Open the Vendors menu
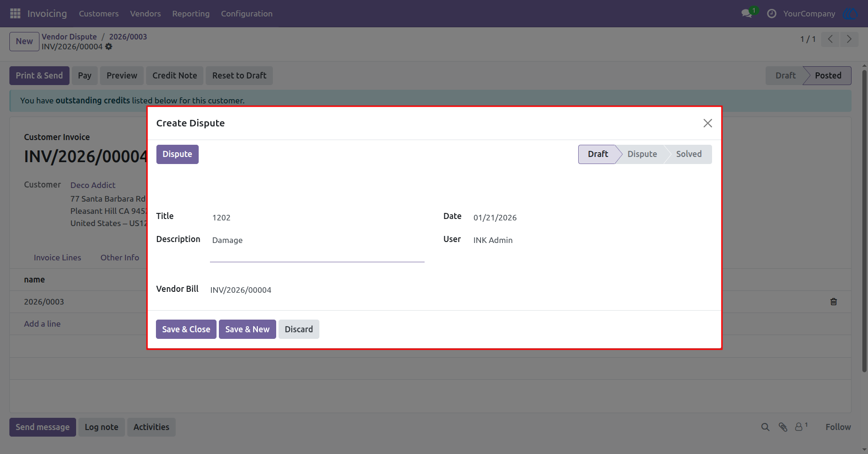 click(x=146, y=14)
